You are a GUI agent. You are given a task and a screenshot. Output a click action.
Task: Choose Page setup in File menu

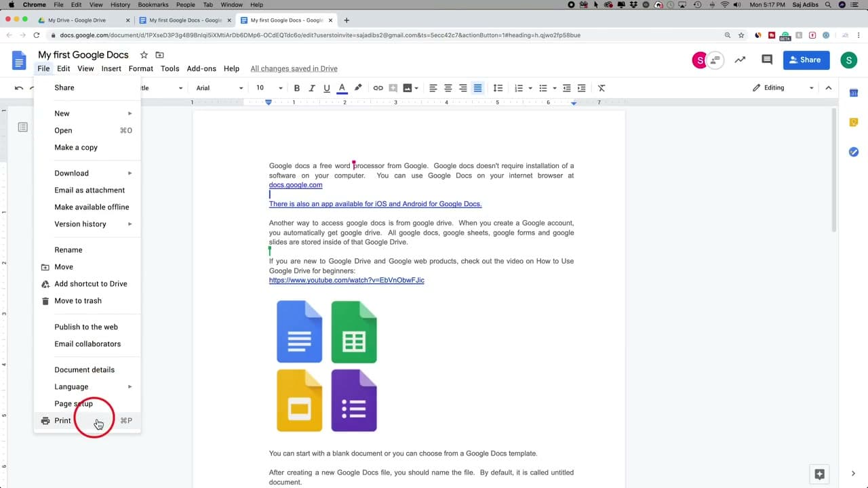(x=87, y=403)
